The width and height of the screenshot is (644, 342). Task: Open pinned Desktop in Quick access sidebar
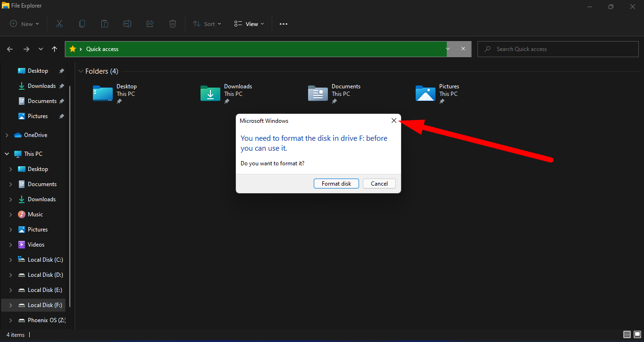click(38, 71)
